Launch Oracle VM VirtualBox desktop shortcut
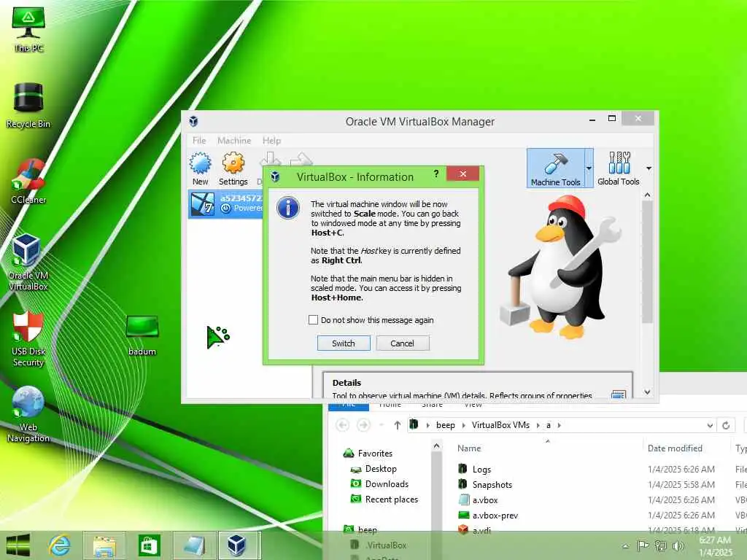 [28, 262]
